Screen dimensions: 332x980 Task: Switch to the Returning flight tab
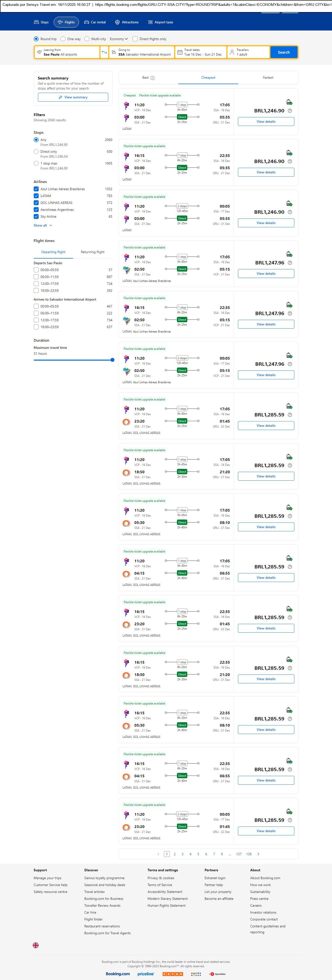93,252
